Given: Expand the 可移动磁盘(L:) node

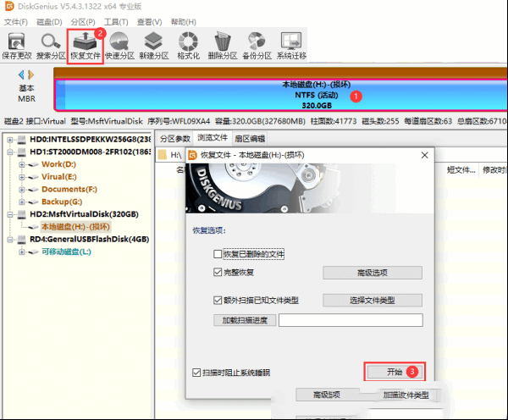Looking at the screenshot, I should (x=22, y=251).
